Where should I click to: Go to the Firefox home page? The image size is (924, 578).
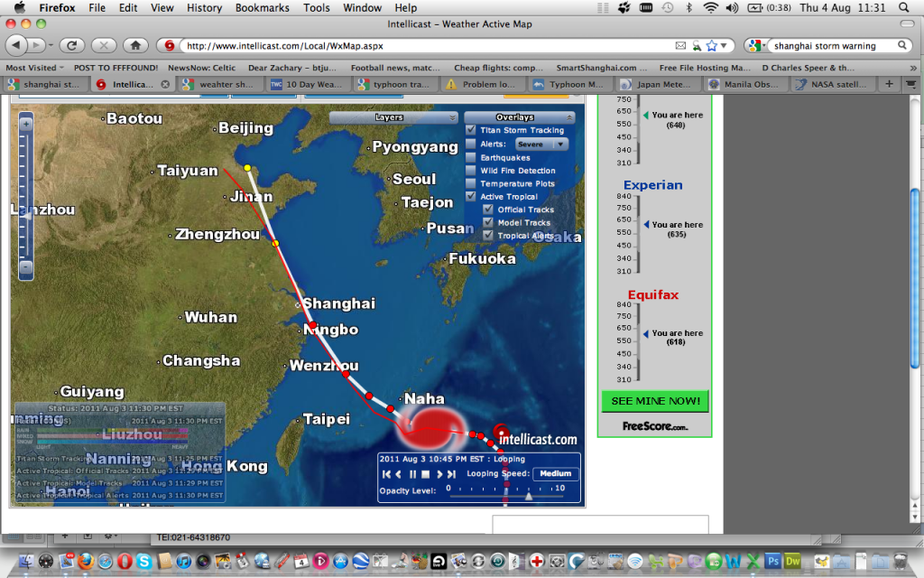pos(135,45)
